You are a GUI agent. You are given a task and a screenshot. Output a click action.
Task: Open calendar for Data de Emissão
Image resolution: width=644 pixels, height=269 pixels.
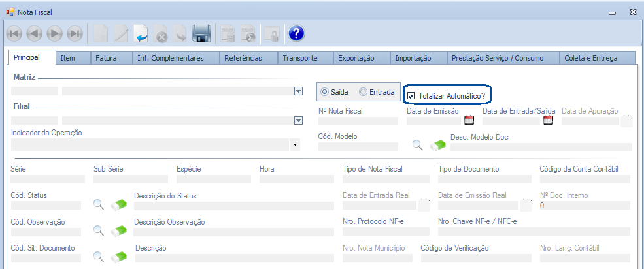click(x=469, y=120)
